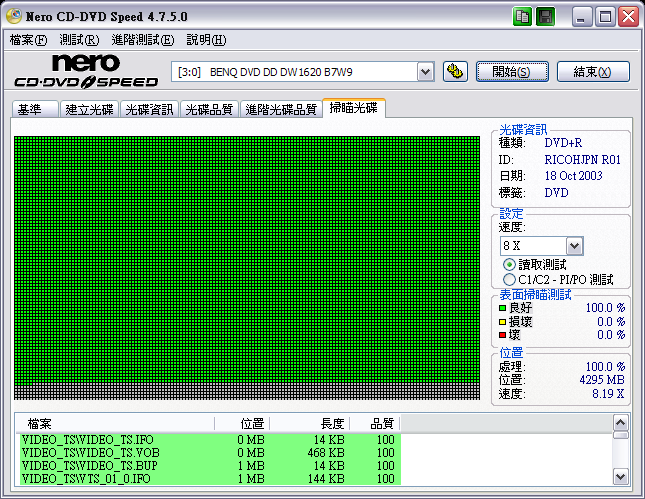Click the green disc surface scan map

coord(247,267)
